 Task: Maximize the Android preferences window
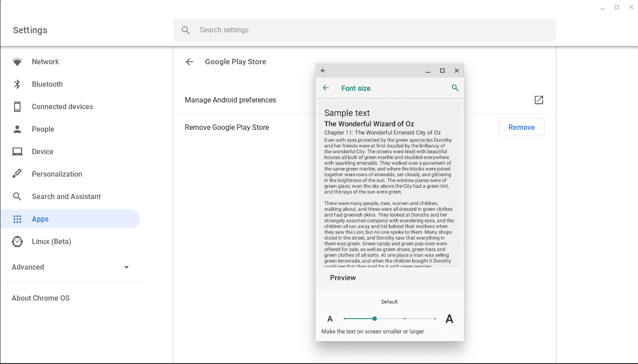442,71
